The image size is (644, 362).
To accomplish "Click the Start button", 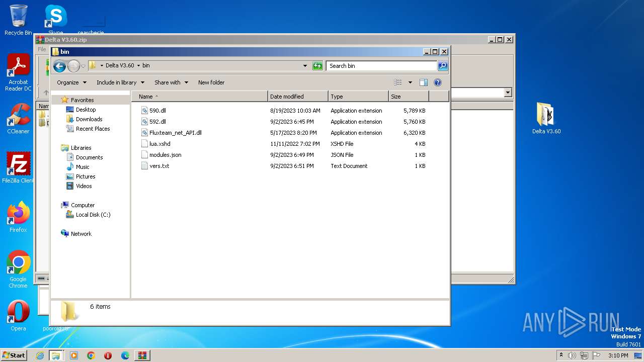I will [14, 355].
